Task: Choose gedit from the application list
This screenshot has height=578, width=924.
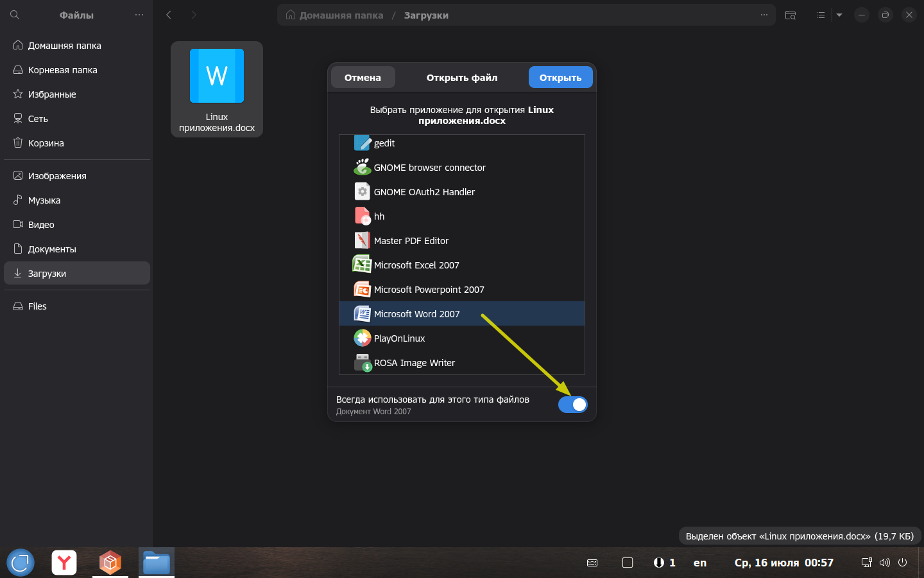Action: [462, 143]
